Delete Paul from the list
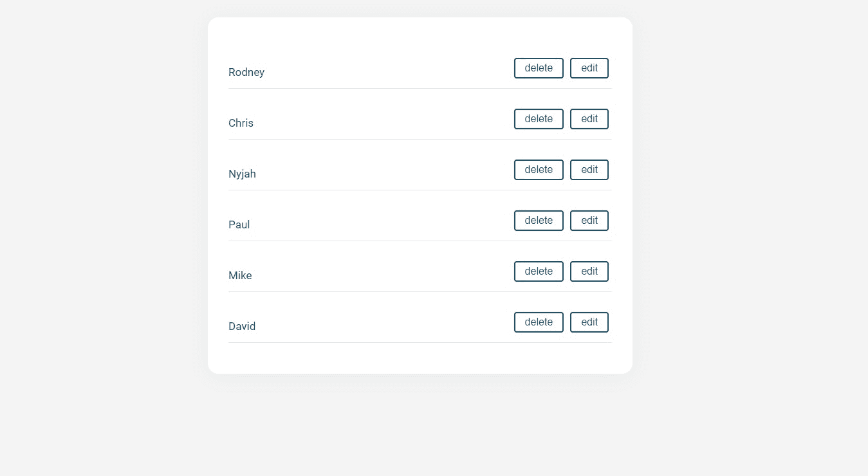 coord(539,221)
